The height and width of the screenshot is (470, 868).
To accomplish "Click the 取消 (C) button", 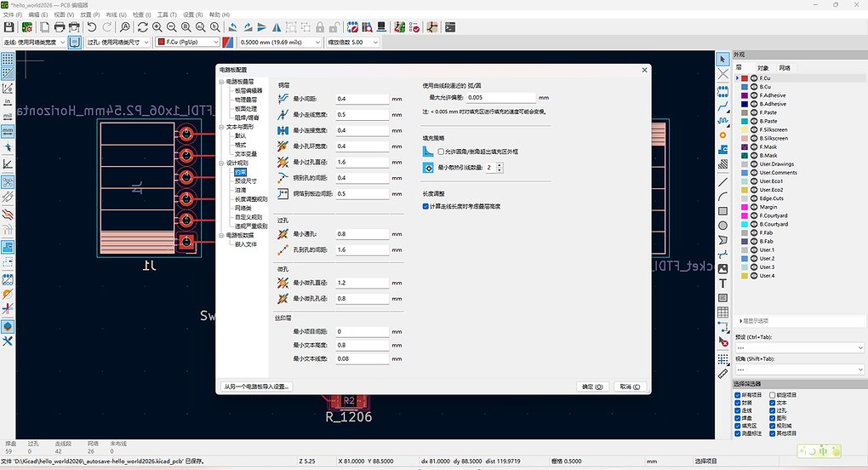I will coord(630,387).
